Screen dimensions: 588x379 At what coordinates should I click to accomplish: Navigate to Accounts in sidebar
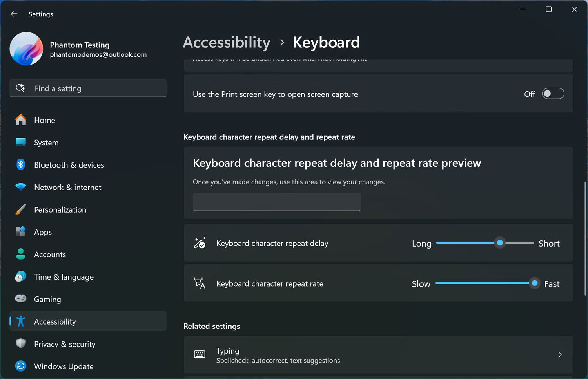click(x=50, y=254)
